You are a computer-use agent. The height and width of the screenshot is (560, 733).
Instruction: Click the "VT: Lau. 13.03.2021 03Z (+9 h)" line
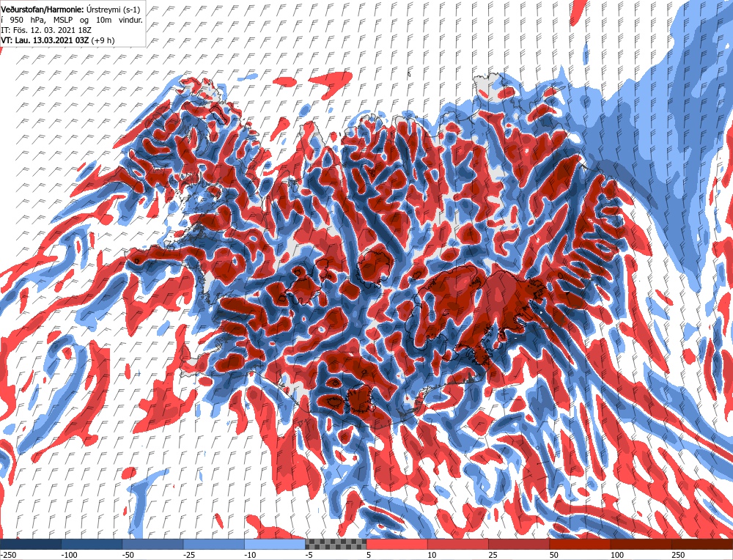(58, 40)
